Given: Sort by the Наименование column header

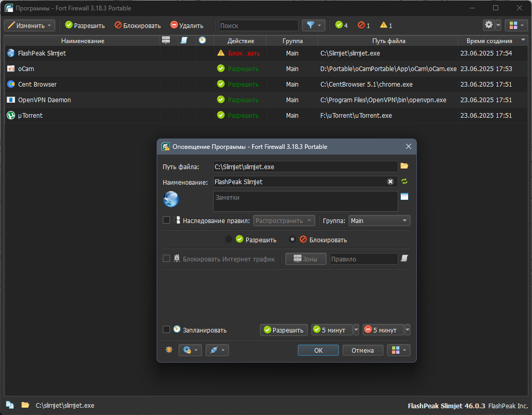Looking at the screenshot, I should coord(82,40).
